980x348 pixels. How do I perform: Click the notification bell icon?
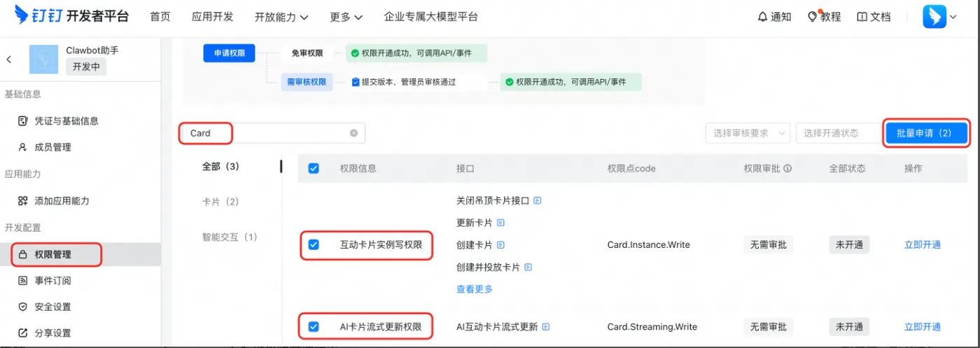762,17
